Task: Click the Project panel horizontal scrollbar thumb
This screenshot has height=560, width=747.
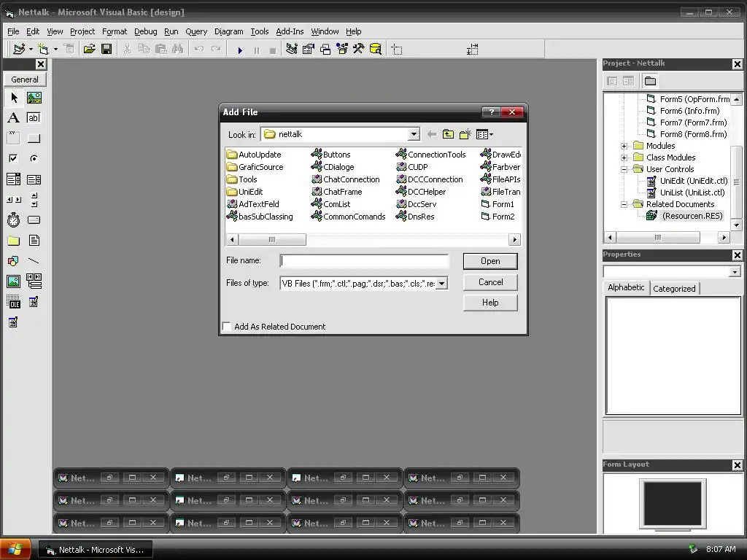Action: tap(658, 237)
